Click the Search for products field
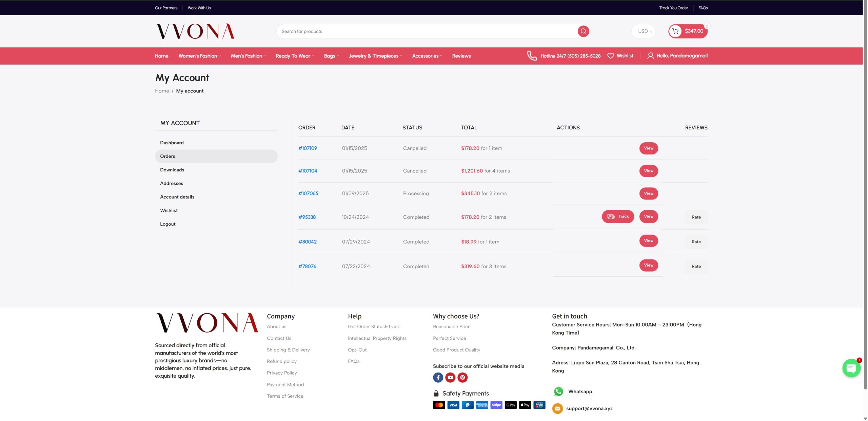The height and width of the screenshot is (421, 868). [x=427, y=31]
